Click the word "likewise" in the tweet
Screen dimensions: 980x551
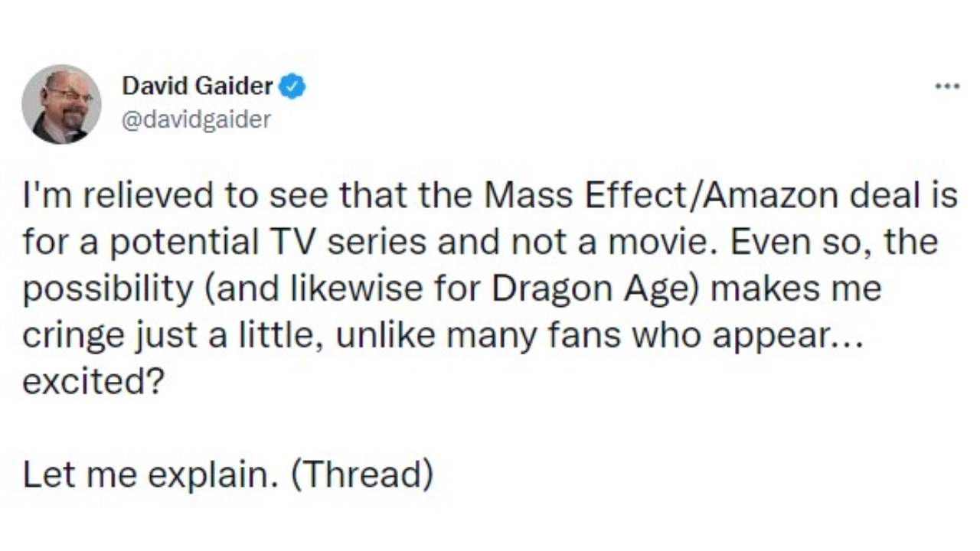tap(362, 289)
